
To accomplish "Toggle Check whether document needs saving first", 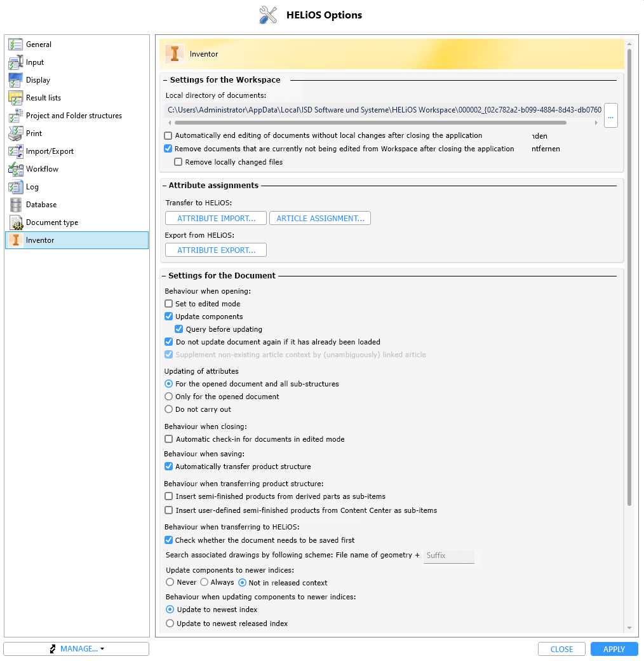I will (x=168, y=540).
